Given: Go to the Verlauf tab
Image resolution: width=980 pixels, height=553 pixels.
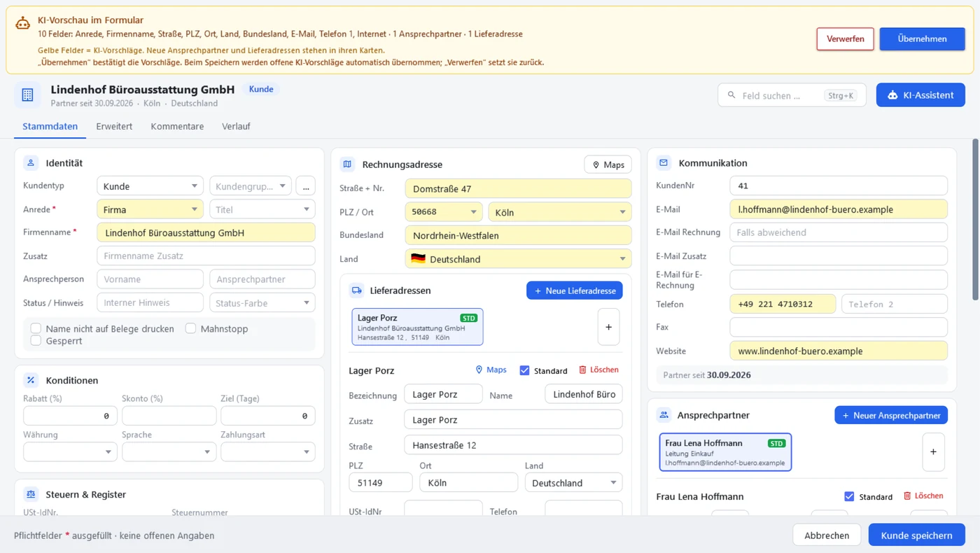Looking at the screenshot, I should (236, 127).
